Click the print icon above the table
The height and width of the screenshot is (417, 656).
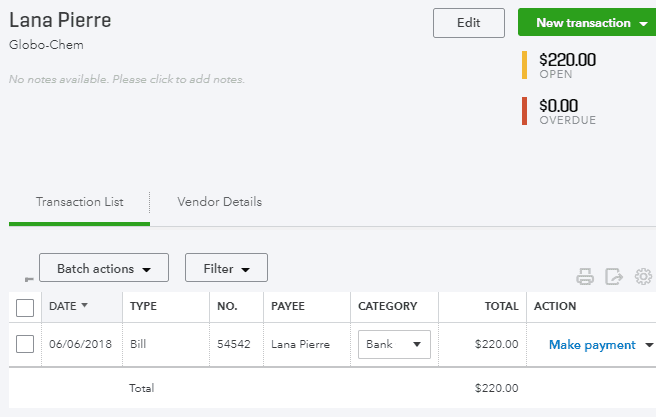click(x=584, y=276)
